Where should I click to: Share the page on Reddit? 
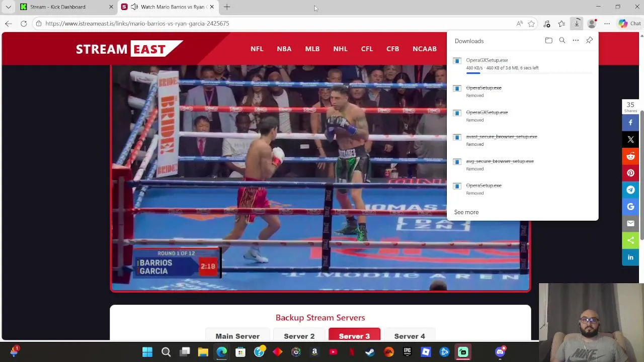coord(630,156)
